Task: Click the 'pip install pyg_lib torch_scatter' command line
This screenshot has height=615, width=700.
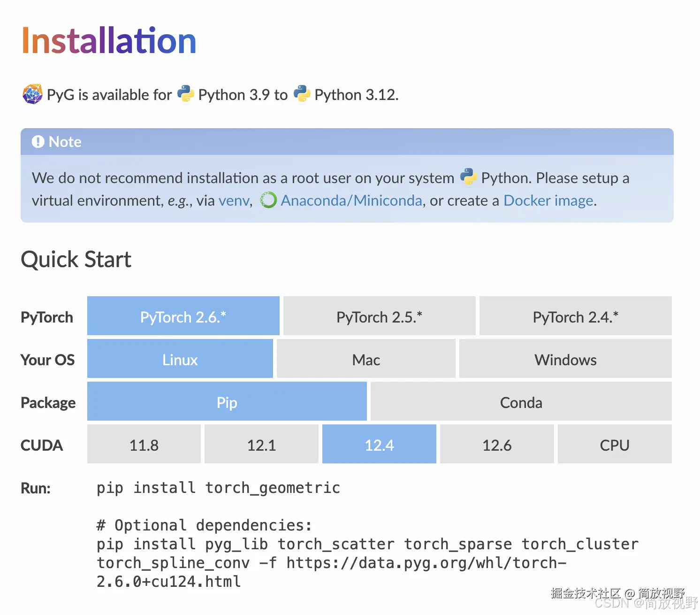Action: coord(367,544)
